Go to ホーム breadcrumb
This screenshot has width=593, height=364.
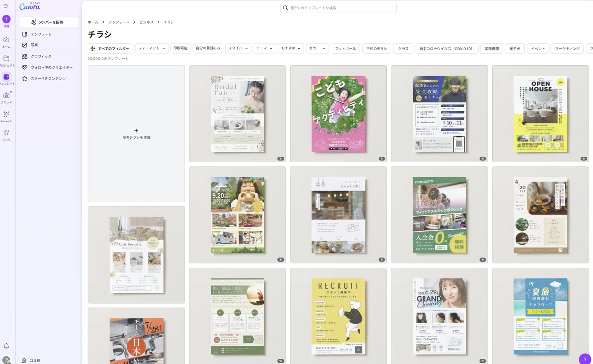point(93,22)
